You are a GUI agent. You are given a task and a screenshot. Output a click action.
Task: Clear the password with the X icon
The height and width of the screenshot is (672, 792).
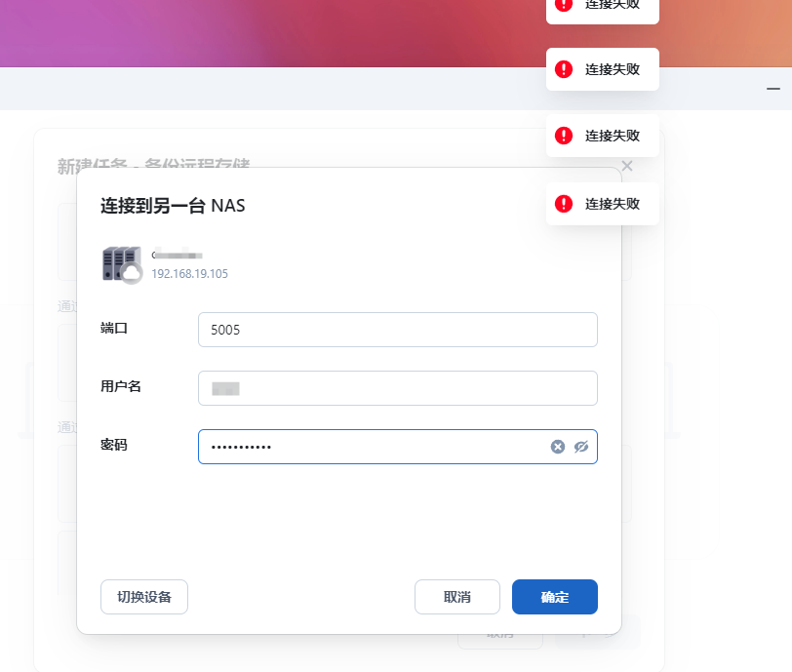coord(558,447)
